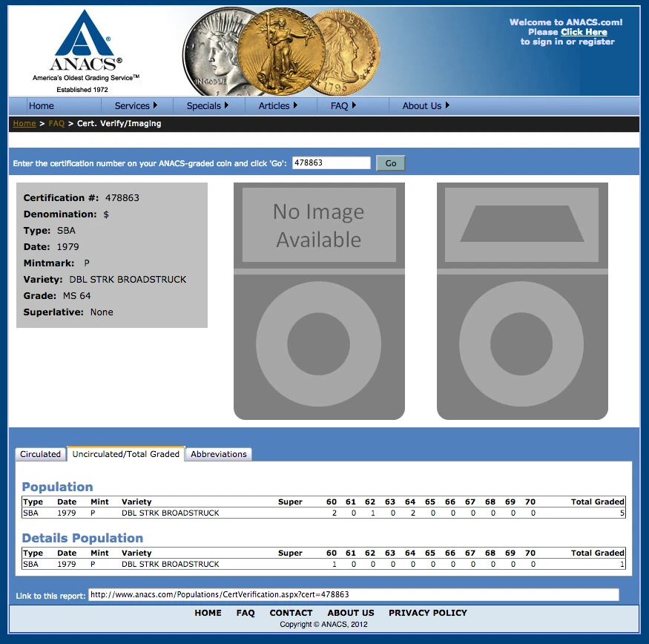Click the Saint-Gaudens gold coin image
649x644 pixels.
(x=283, y=48)
